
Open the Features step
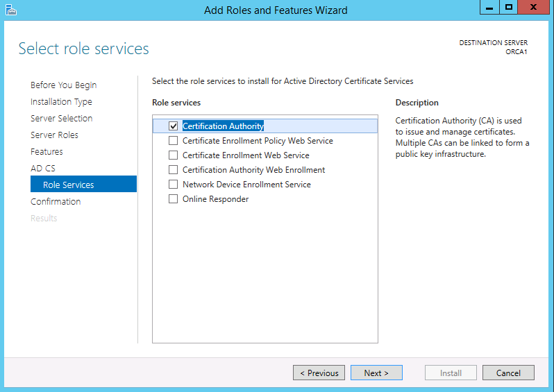(47, 152)
